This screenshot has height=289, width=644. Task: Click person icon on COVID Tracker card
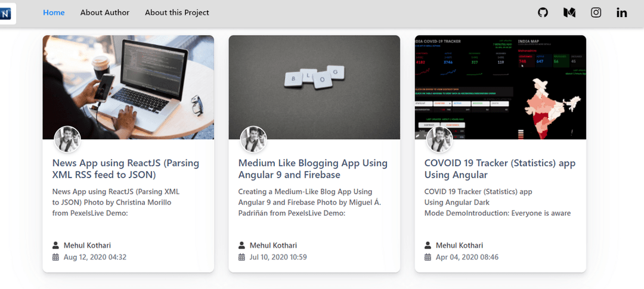pyautogui.click(x=428, y=246)
